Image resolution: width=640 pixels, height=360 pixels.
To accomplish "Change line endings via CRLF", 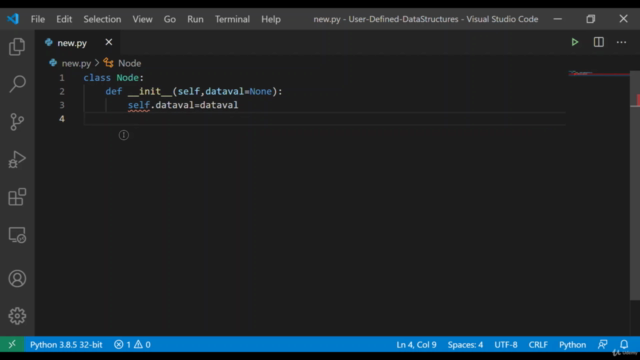I will (538, 344).
